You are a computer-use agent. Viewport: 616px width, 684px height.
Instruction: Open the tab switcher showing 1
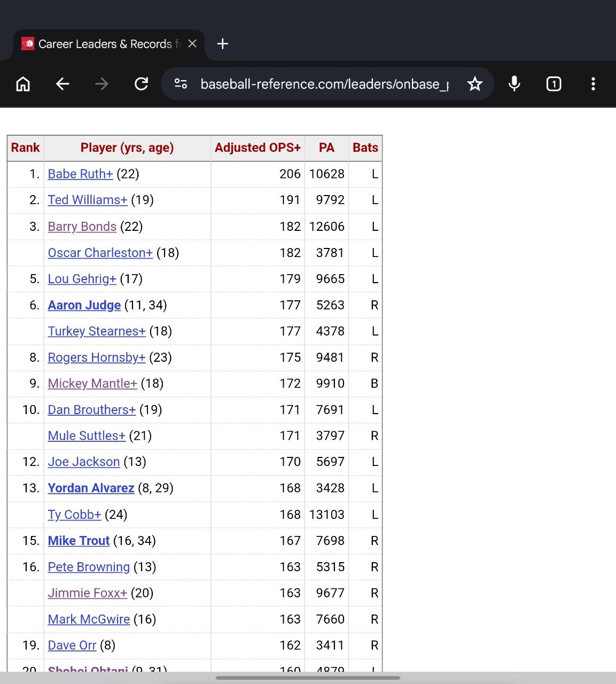click(554, 84)
